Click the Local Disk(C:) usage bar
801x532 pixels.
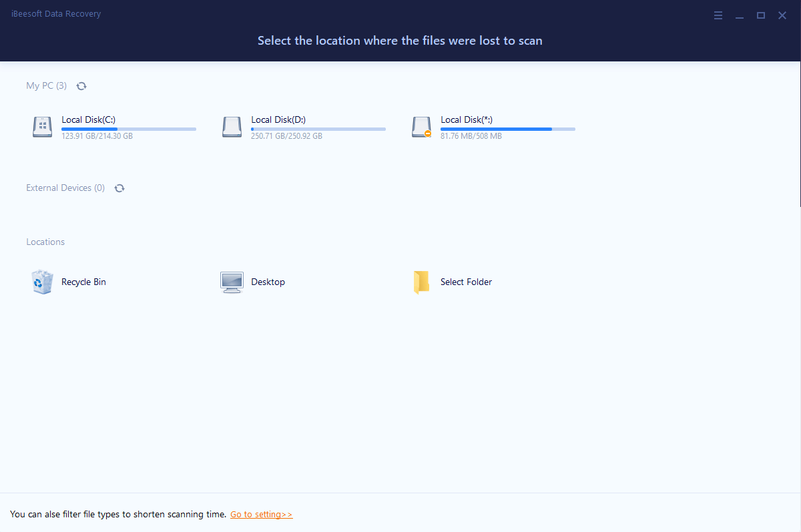[129, 129]
